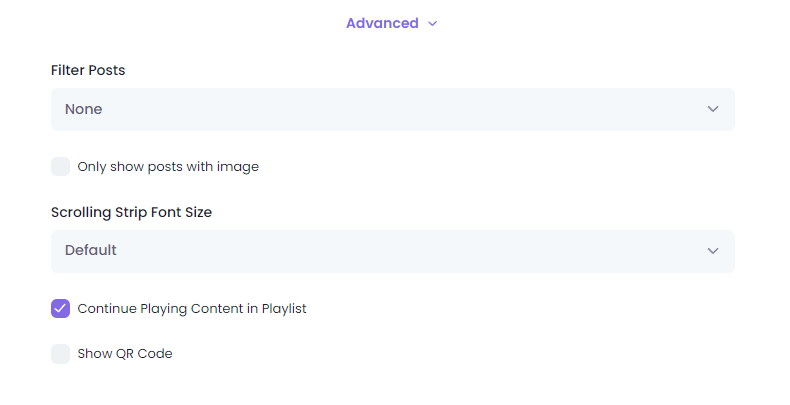Click the empty gray box beside Show QR Code
Image resolution: width=790 pixels, height=405 pixels.
(x=60, y=354)
